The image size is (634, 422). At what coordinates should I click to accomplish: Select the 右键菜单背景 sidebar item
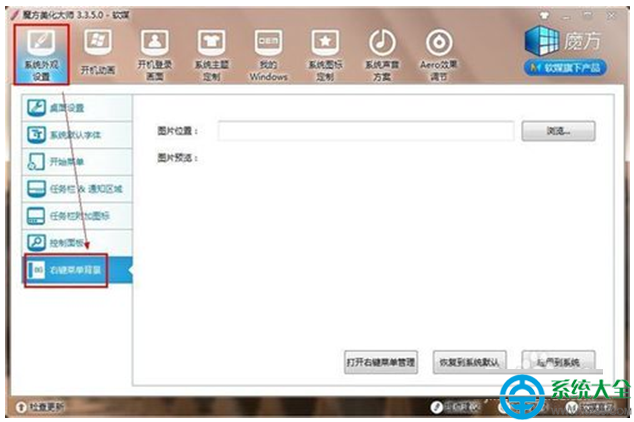point(76,270)
